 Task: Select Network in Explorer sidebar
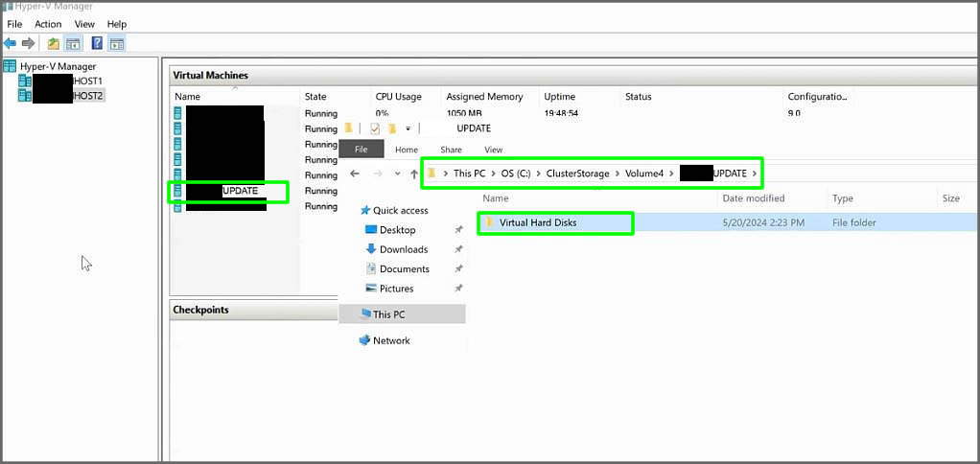(x=391, y=340)
